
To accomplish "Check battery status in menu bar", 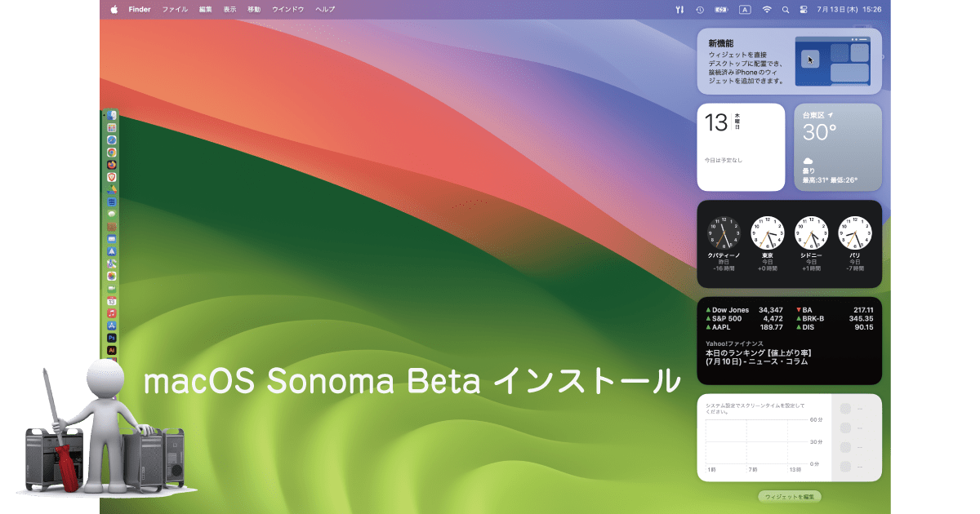I will coord(722,10).
